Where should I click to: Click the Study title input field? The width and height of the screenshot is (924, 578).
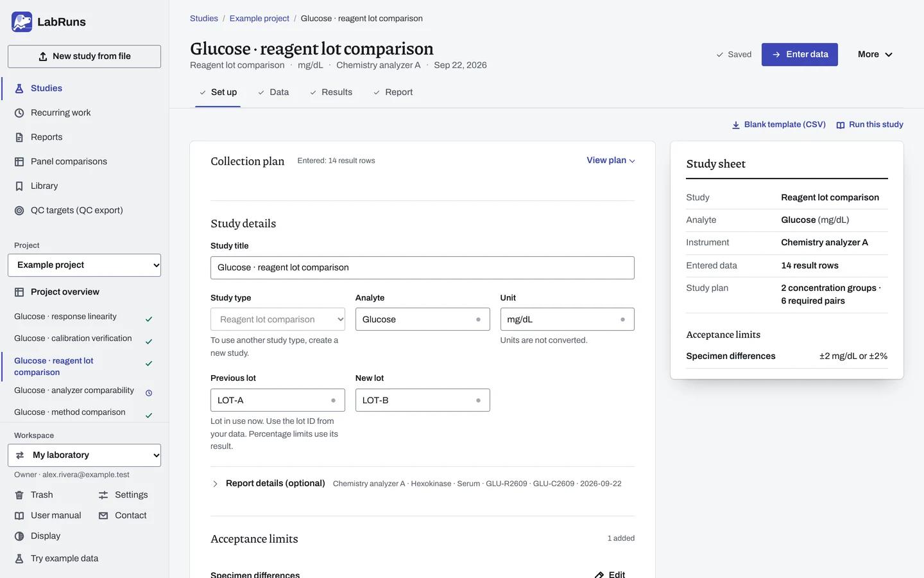(422, 268)
